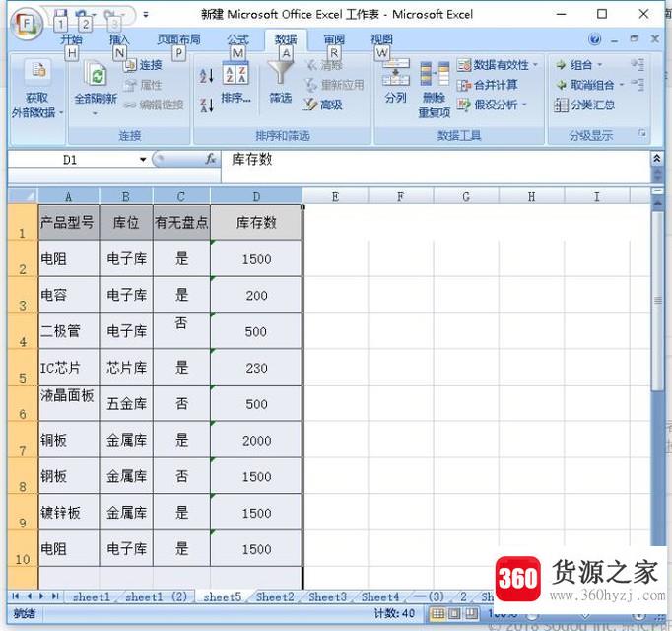Open the Home (开始) tab
Viewport: 672px width, 631px height.
71,39
